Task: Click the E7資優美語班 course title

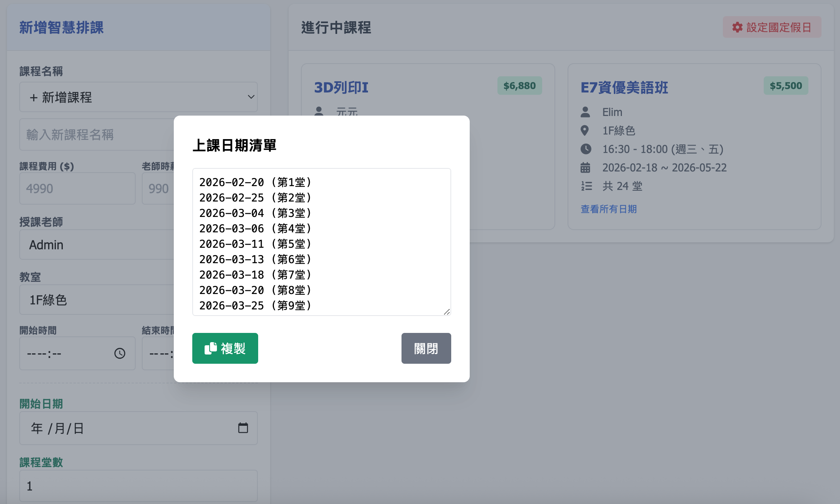Action: [x=624, y=87]
